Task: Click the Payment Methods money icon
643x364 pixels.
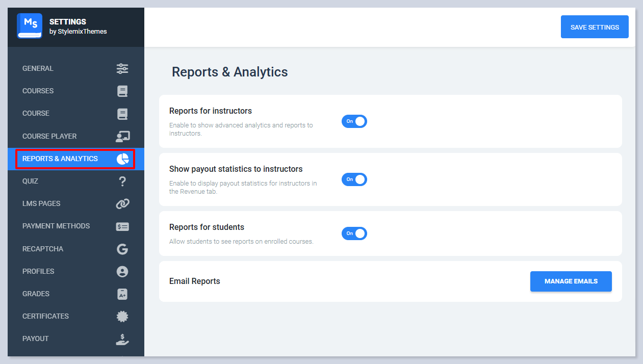Action: coord(122,226)
